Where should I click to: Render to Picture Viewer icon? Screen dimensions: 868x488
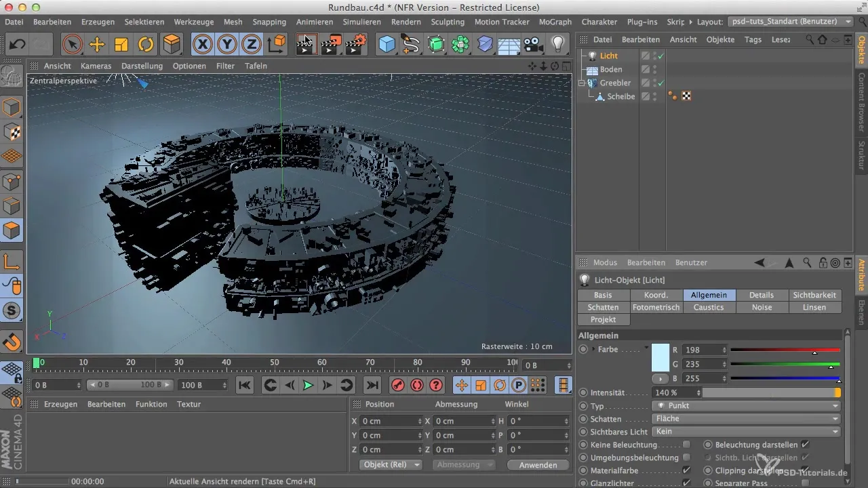coord(331,45)
